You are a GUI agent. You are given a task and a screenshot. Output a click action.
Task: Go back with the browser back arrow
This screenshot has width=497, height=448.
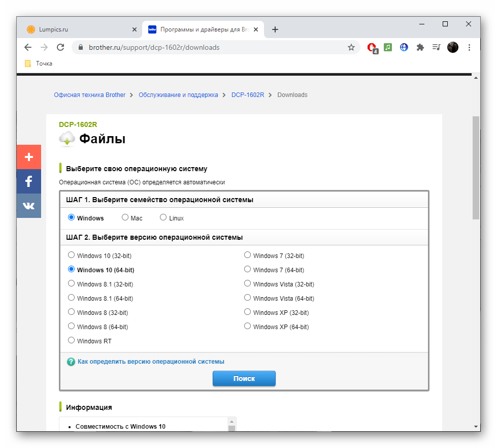point(28,47)
